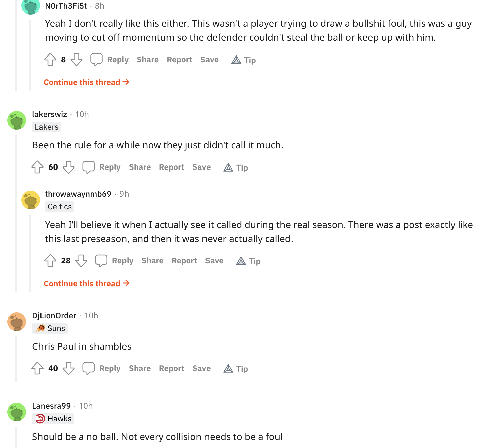
Task: Upvote lakerswiz's comment
Action: pyautogui.click(x=37, y=167)
